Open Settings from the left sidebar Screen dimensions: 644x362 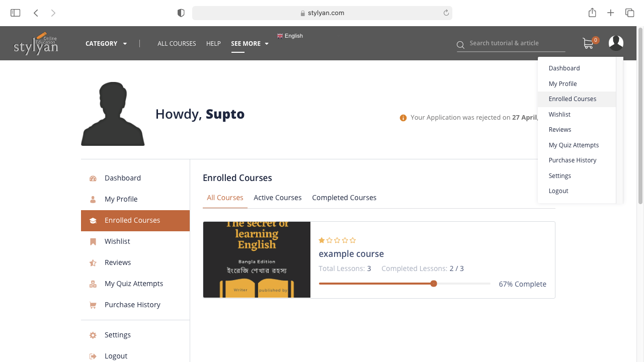click(135, 335)
